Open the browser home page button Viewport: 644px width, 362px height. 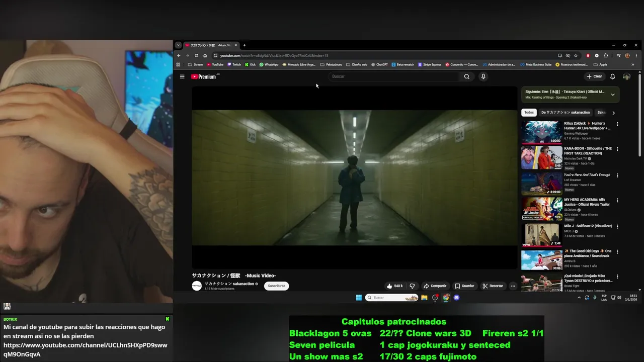coord(205,55)
